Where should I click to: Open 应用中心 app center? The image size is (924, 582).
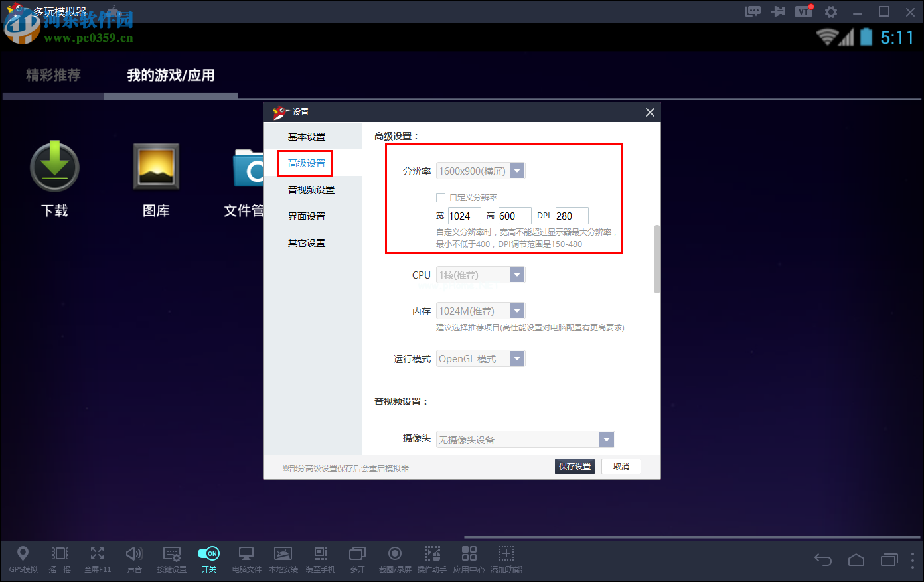pos(469,559)
